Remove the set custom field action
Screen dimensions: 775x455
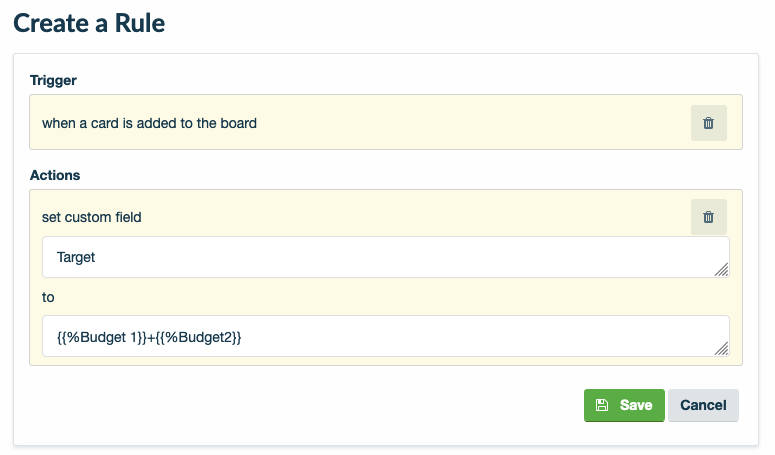click(x=708, y=217)
